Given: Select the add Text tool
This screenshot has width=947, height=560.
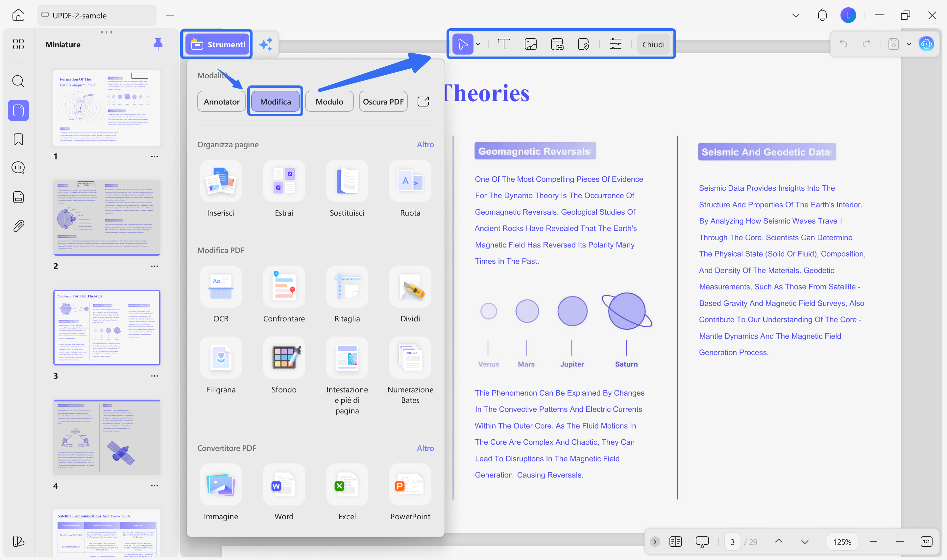Looking at the screenshot, I should [x=504, y=44].
